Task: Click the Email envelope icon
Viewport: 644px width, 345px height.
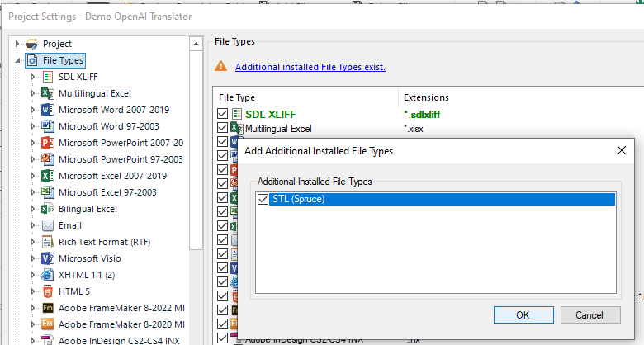Action: pos(48,225)
